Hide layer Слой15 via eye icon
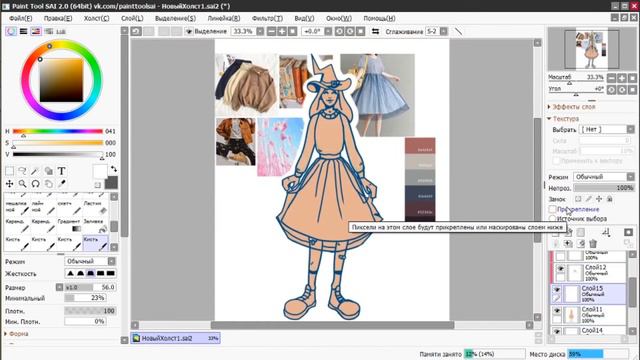The width and height of the screenshot is (640, 360). (x=557, y=289)
